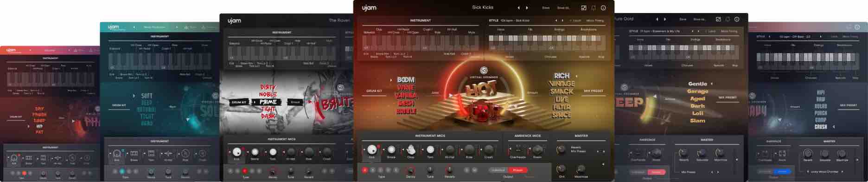Select Gentle mix preset in DEEP window
This screenshot has height=182, width=868.
click(x=698, y=84)
